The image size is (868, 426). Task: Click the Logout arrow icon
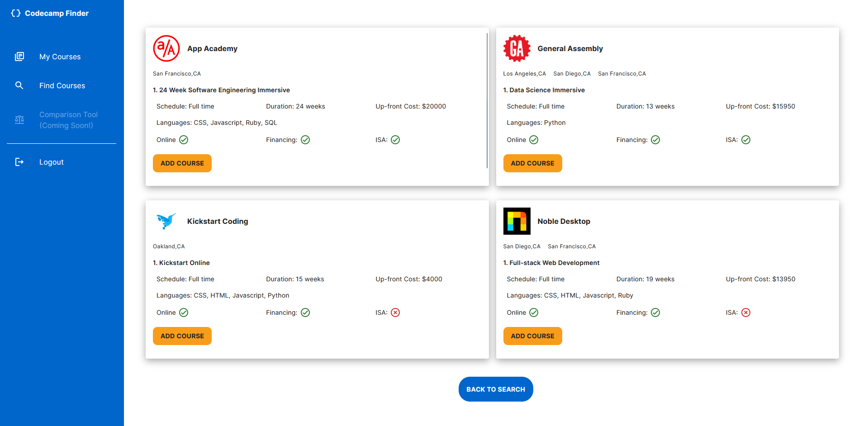[x=19, y=162]
